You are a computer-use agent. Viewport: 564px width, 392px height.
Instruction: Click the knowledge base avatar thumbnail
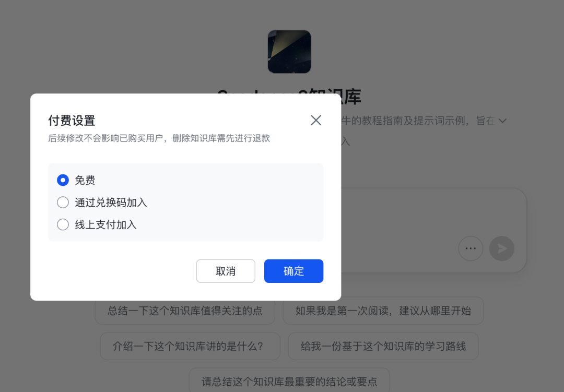pyautogui.click(x=289, y=52)
